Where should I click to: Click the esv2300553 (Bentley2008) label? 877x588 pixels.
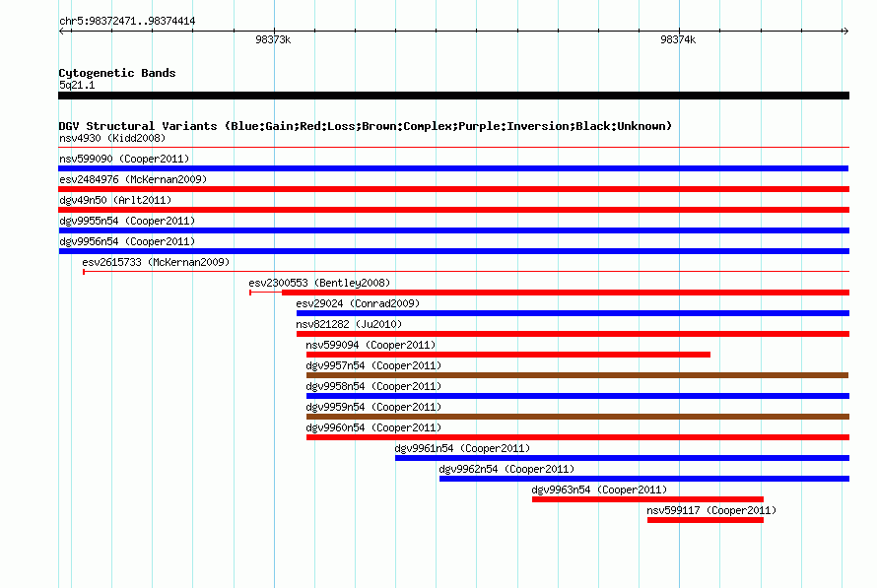click(x=319, y=283)
